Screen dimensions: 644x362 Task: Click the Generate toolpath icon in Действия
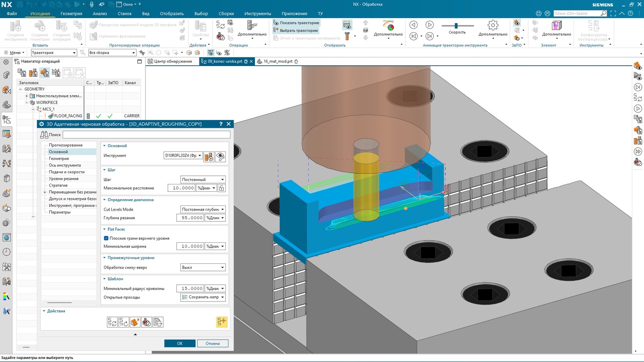(x=112, y=322)
